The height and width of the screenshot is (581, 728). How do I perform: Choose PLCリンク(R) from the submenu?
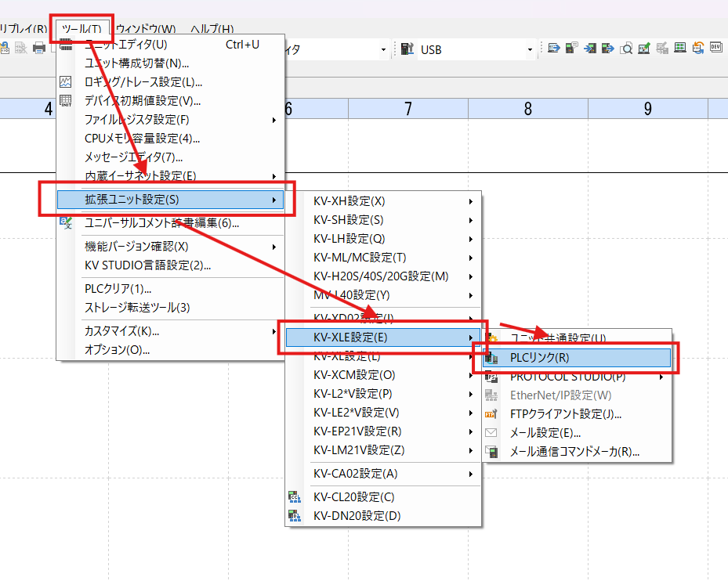[577, 358]
